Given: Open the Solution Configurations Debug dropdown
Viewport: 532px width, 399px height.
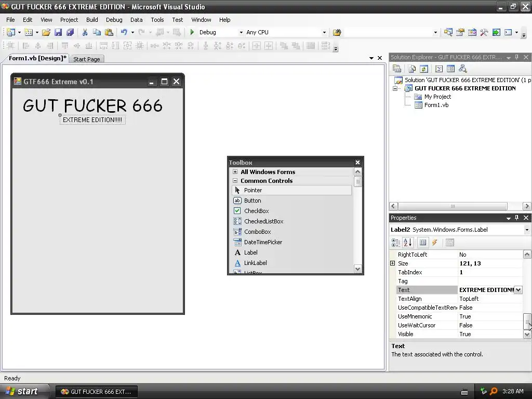Looking at the screenshot, I should [x=241, y=33].
